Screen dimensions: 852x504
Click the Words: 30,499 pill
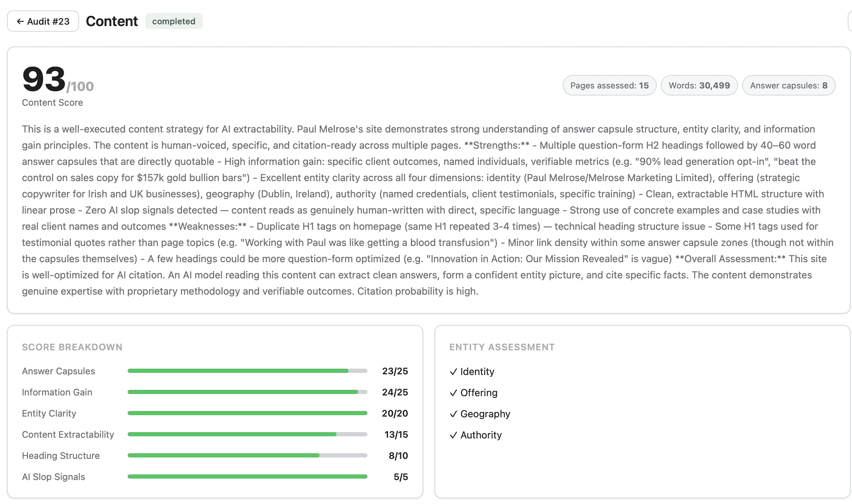(x=699, y=85)
